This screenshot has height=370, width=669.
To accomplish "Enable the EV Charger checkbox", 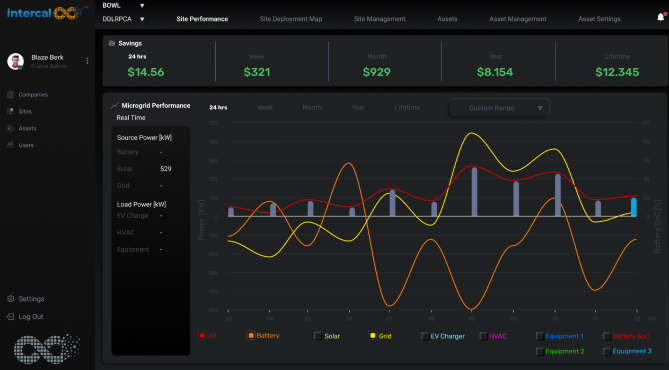I will click(425, 336).
